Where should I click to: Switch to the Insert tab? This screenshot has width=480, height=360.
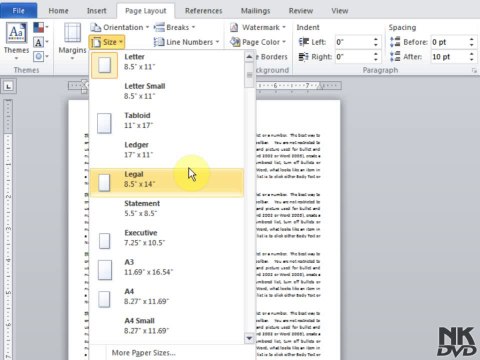point(97,11)
